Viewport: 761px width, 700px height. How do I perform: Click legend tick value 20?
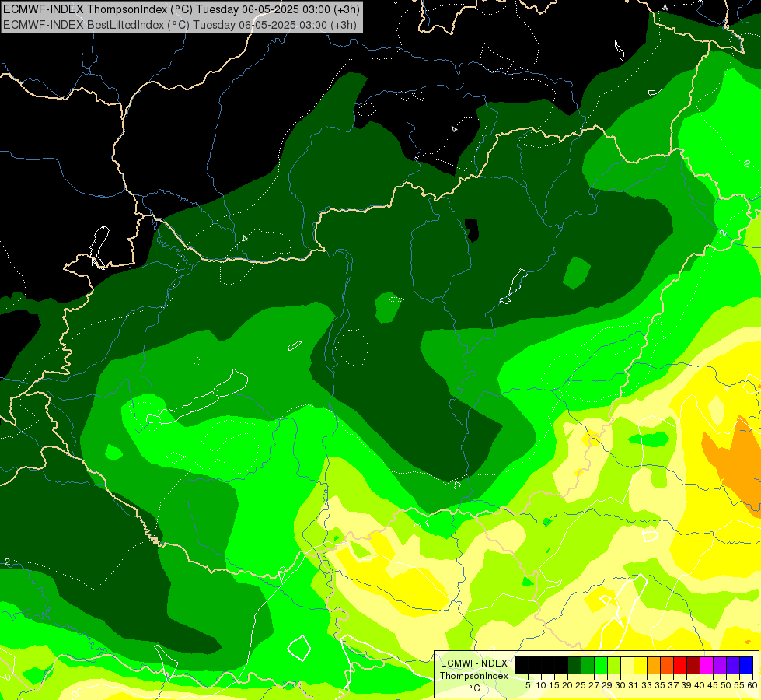567,685
